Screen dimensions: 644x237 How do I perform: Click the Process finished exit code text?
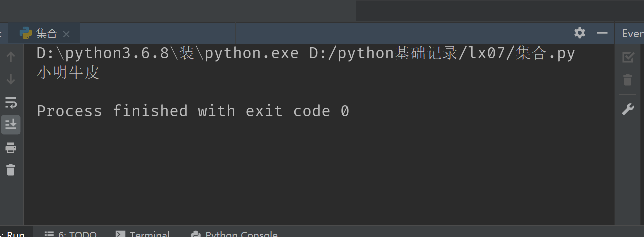pos(193,111)
